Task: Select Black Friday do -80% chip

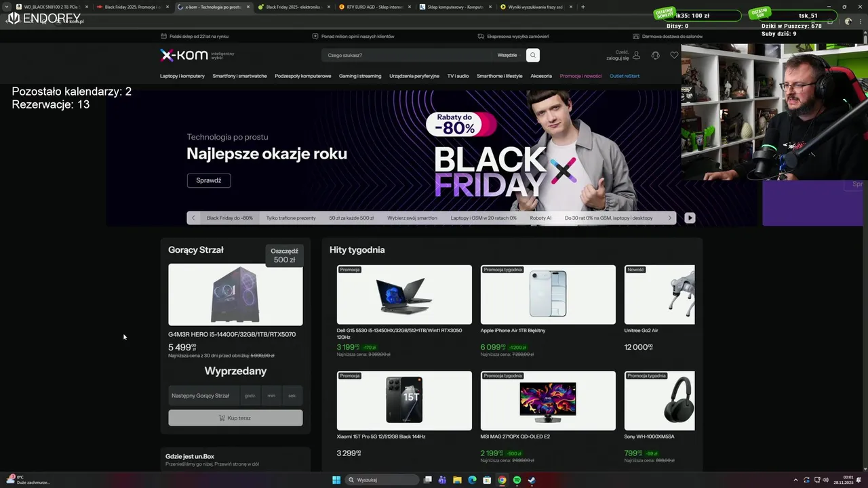Action: [230, 218]
